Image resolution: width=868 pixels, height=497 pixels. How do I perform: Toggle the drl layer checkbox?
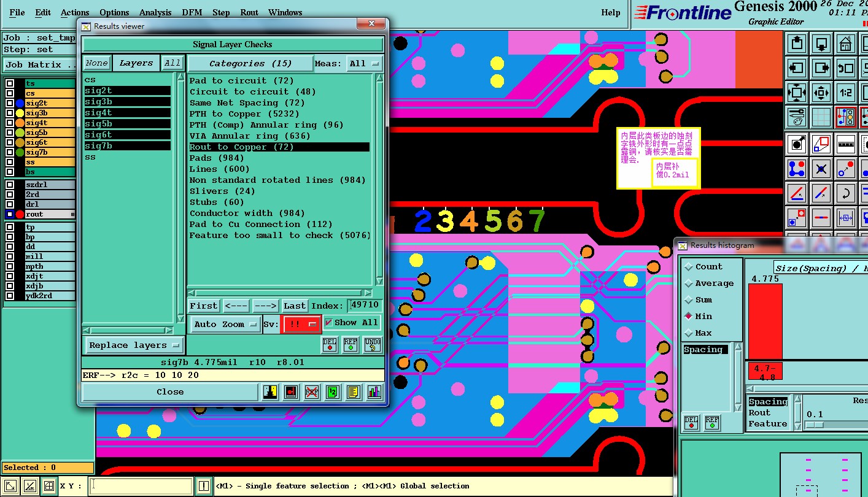point(10,204)
